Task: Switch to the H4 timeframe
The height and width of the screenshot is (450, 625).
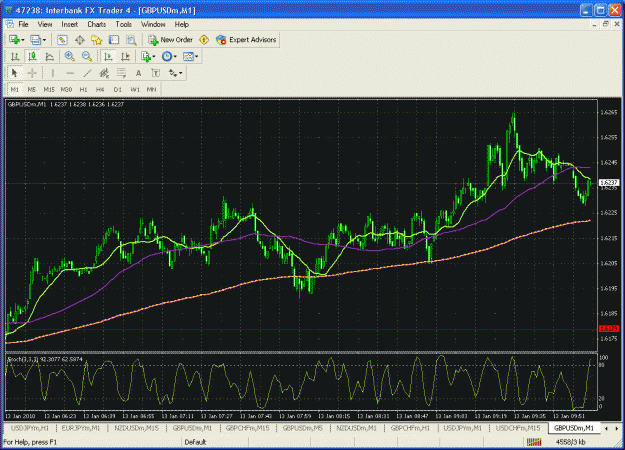Action: tap(100, 89)
